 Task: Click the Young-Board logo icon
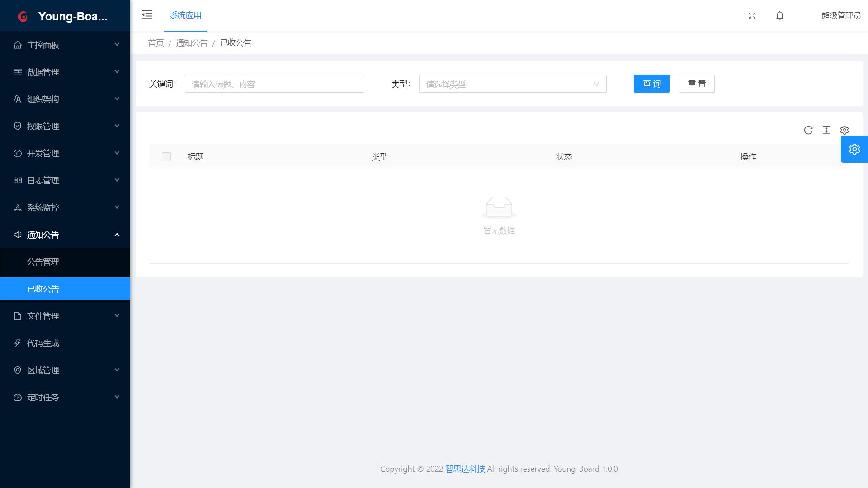point(23,17)
